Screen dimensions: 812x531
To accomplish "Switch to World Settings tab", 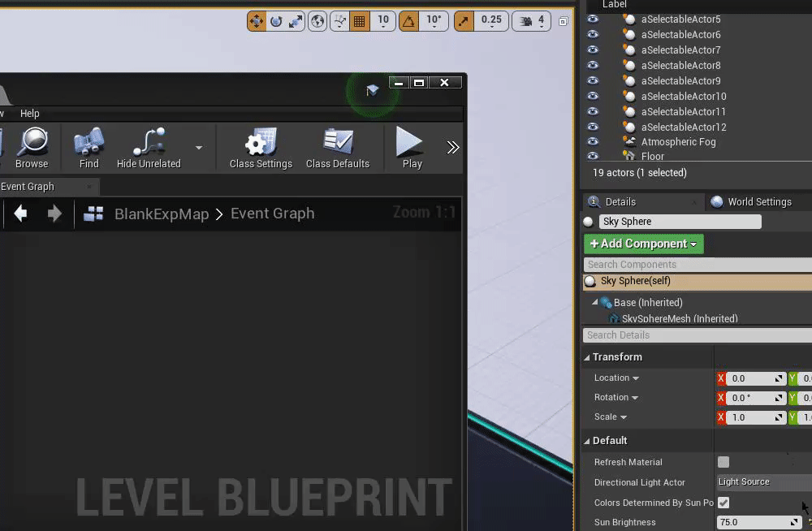I will (x=759, y=202).
